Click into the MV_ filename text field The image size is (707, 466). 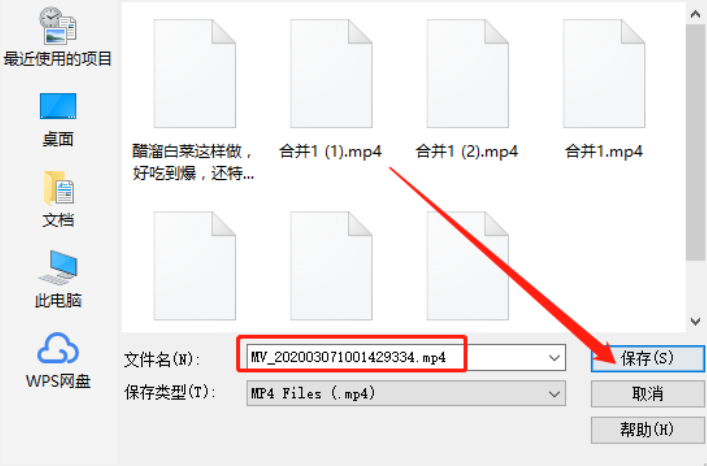pyautogui.click(x=396, y=358)
